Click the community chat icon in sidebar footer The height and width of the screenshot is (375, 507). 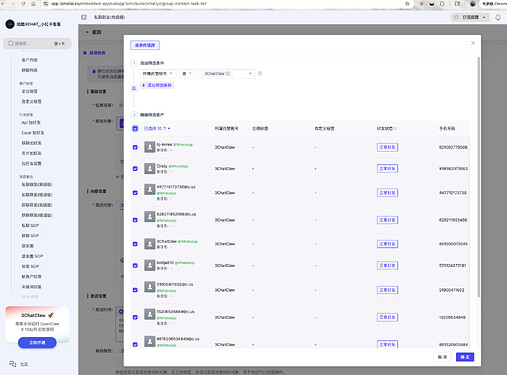click(13, 364)
